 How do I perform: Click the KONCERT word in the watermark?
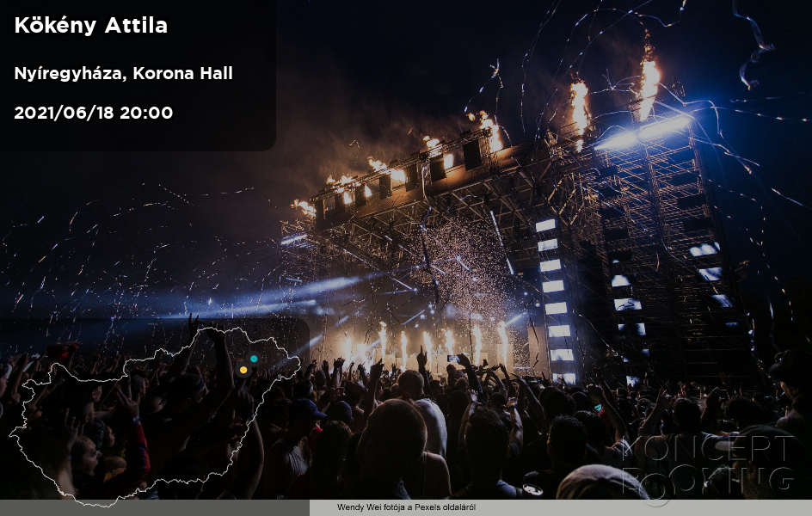pyautogui.click(x=710, y=448)
